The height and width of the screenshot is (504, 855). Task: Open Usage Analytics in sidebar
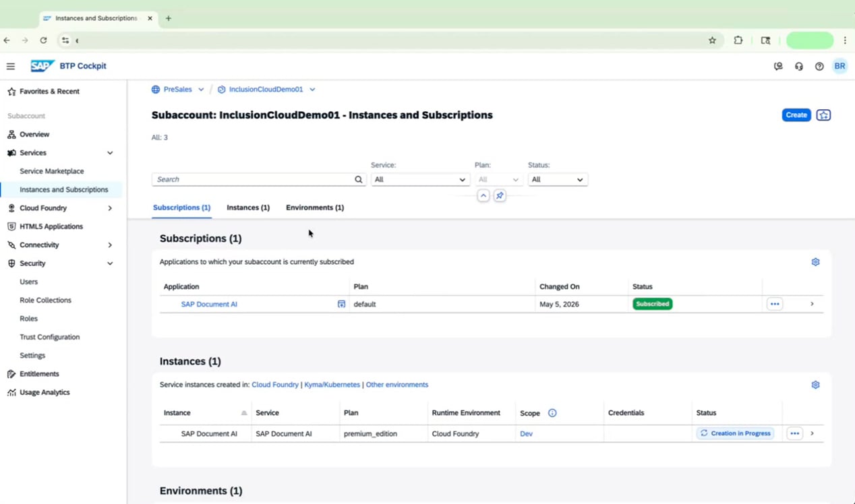coord(45,392)
